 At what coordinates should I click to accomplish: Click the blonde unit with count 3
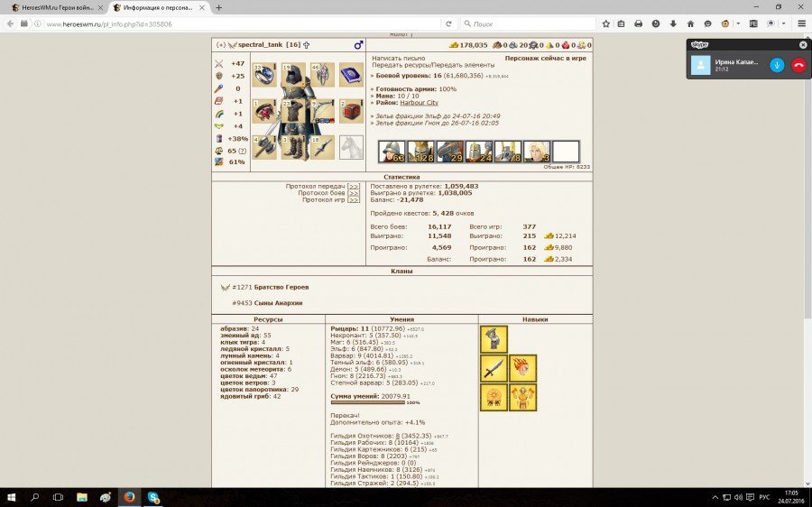tap(537, 152)
